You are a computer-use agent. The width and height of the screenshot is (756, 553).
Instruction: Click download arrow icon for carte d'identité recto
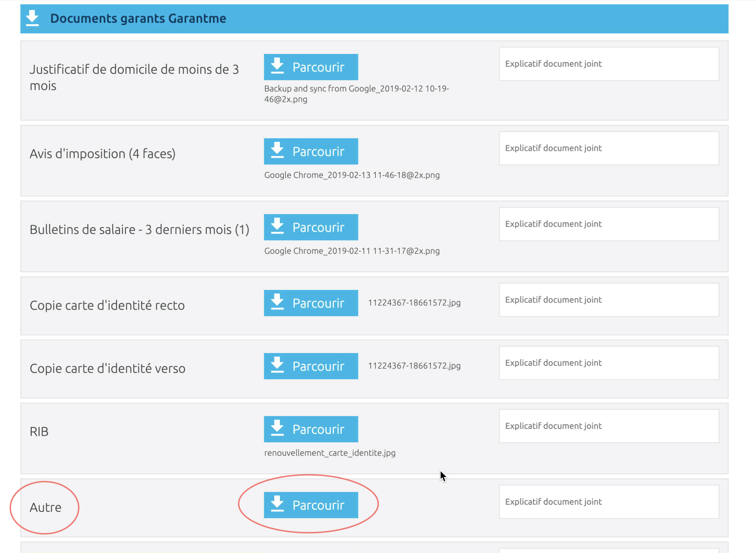[x=277, y=302]
